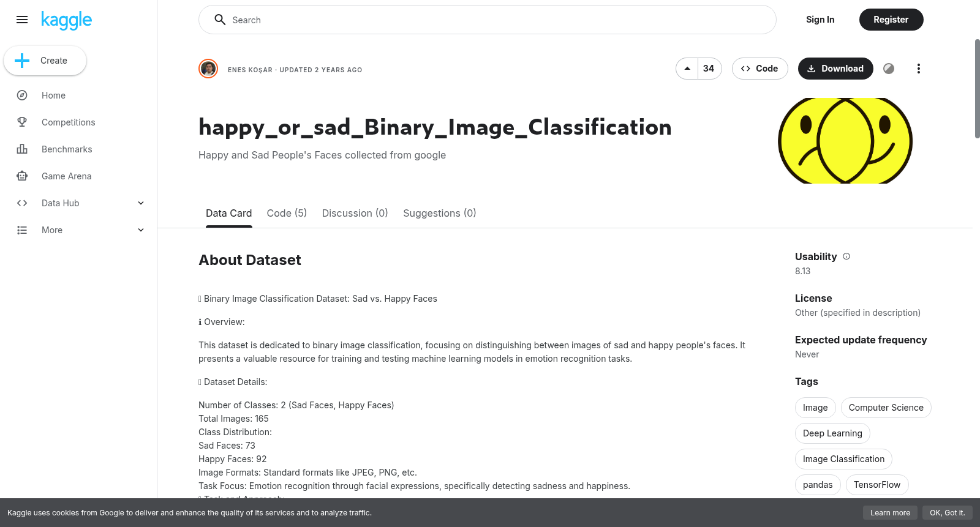Click the Create button

pyautogui.click(x=45, y=61)
